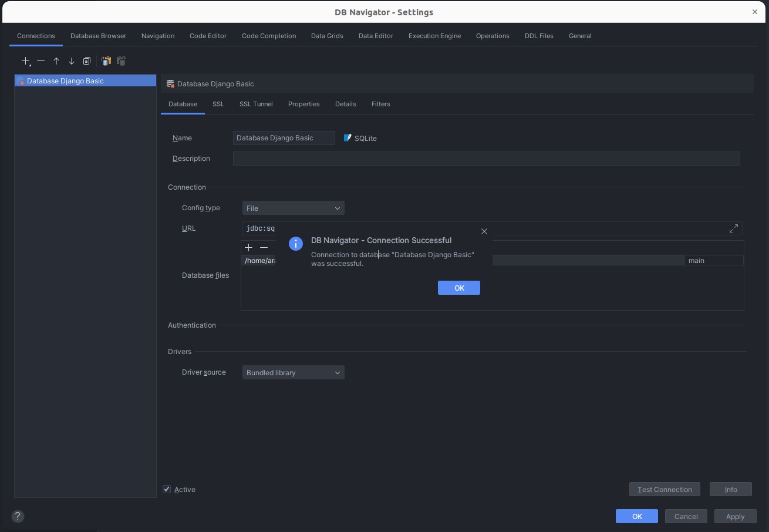The width and height of the screenshot is (769, 532).
Task: Apply the settings changes
Action: click(735, 517)
